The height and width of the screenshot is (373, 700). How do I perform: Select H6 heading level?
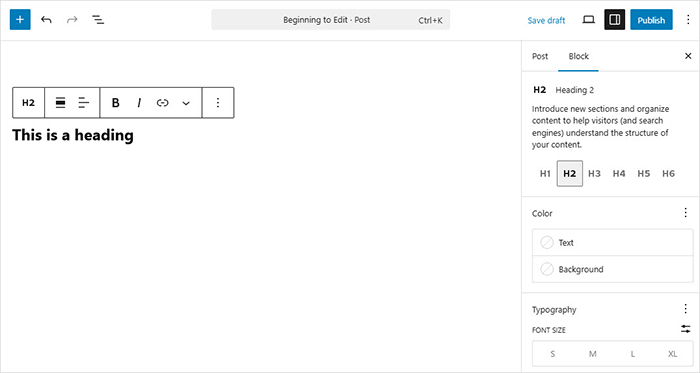point(668,174)
